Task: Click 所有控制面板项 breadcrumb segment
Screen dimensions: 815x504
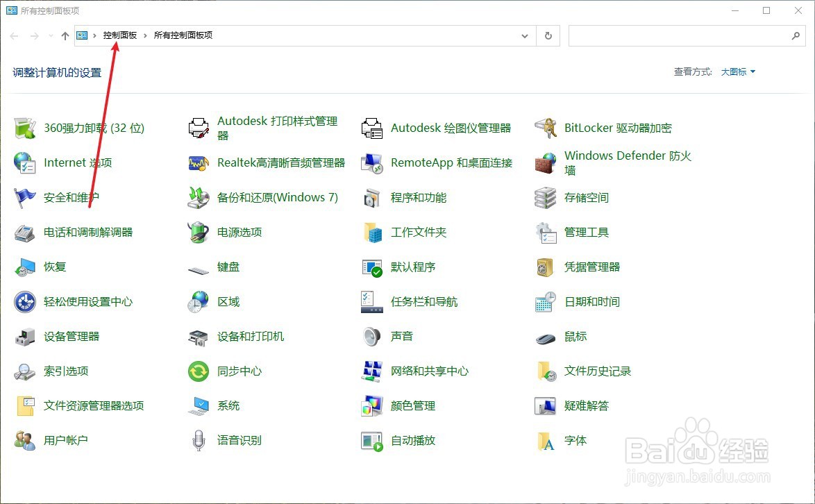Action: (183, 35)
